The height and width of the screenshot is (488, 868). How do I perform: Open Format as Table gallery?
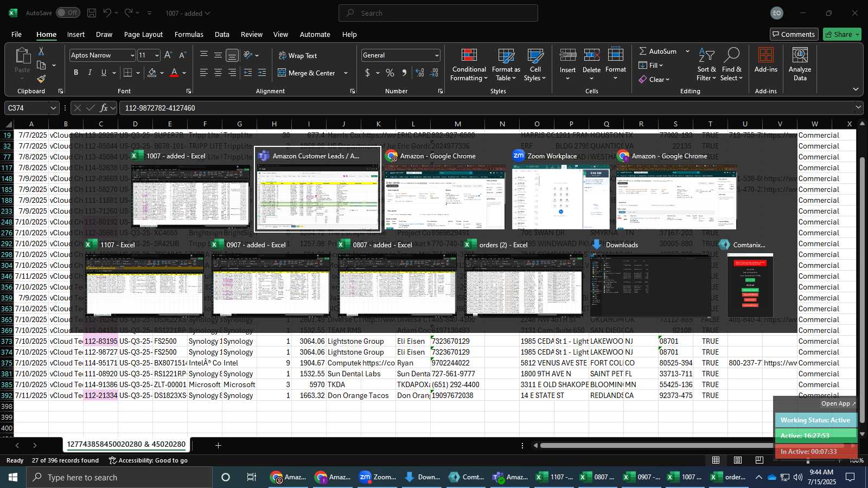(506, 65)
